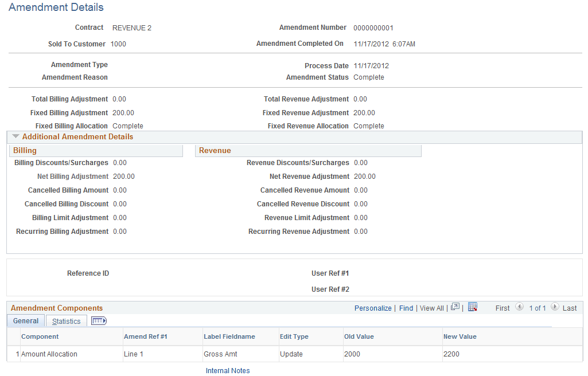Click the next page arrow near Last
Screen dimensions: 588x376
tap(555, 307)
